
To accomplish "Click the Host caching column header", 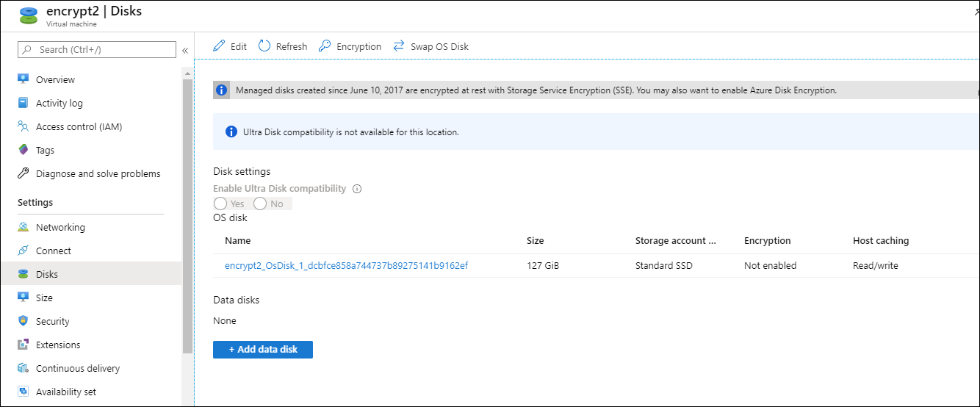I will [x=880, y=240].
